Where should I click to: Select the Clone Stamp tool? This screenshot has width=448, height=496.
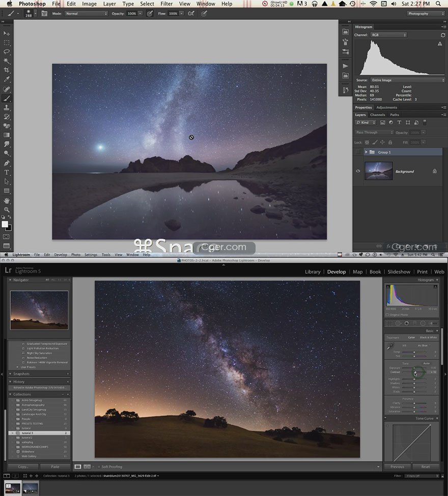pyautogui.click(x=6, y=107)
